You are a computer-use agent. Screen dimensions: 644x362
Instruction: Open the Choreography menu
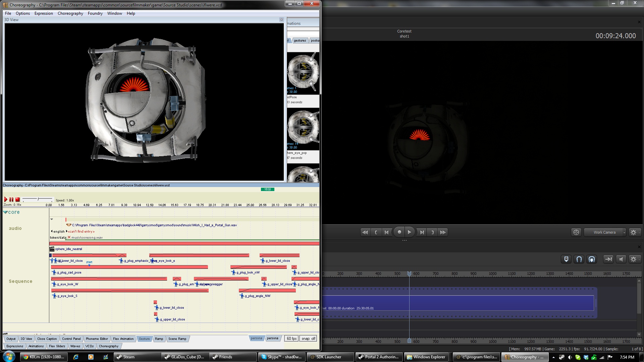[x=70, y=13]
